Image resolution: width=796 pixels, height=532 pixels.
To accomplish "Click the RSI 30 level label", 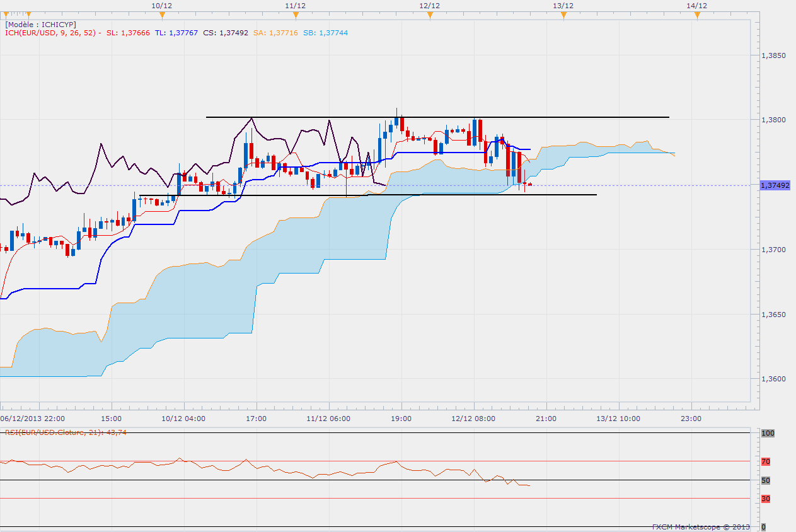I will 766,499.
